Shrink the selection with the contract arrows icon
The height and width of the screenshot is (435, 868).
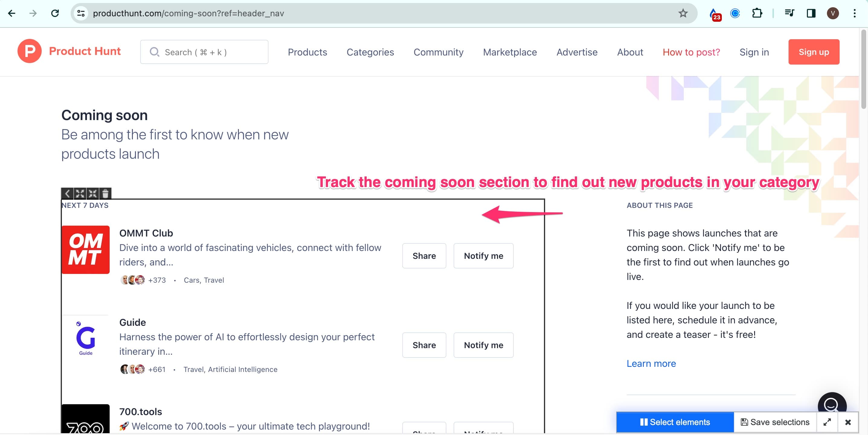tap(93, 194)
